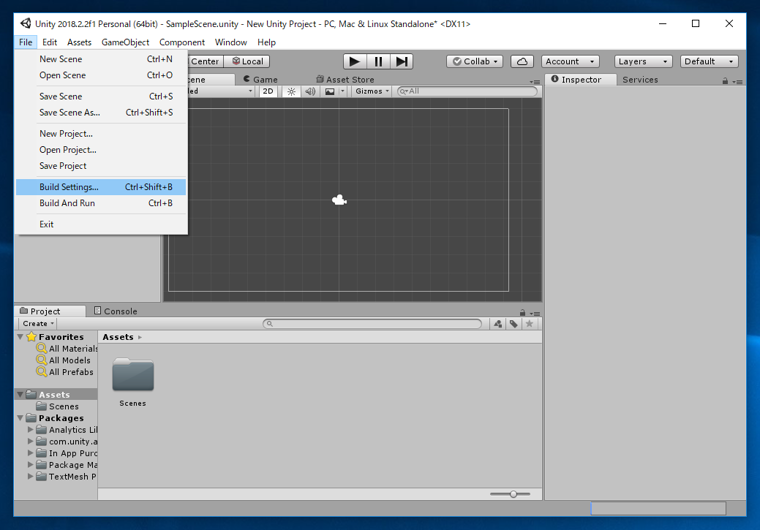Click the Play button

point(355,62)
